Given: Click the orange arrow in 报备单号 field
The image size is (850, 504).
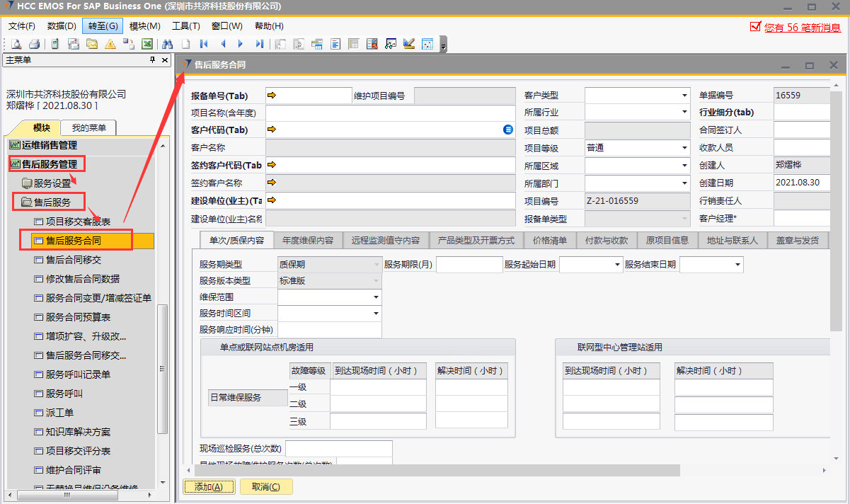Looking at the screenshot, I should point(272,96).
